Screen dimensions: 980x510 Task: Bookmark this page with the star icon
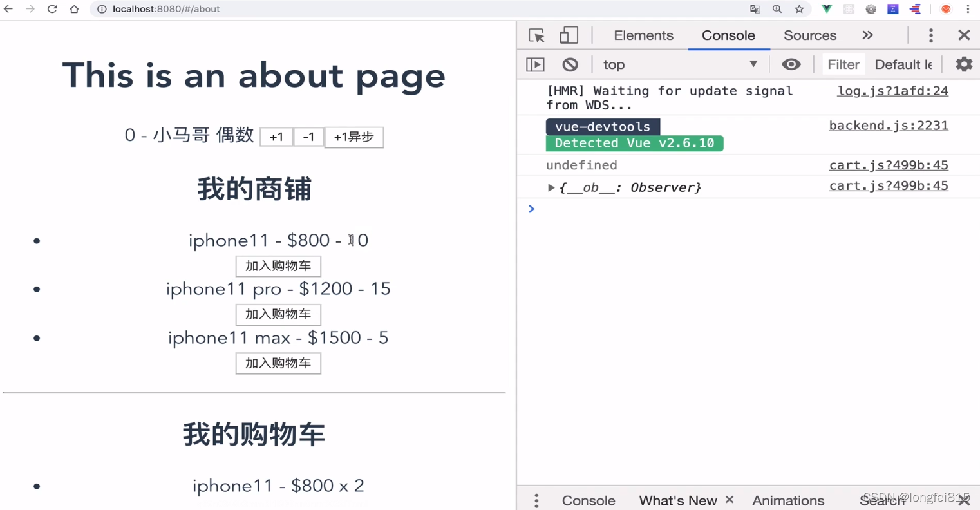coord(799,9)
